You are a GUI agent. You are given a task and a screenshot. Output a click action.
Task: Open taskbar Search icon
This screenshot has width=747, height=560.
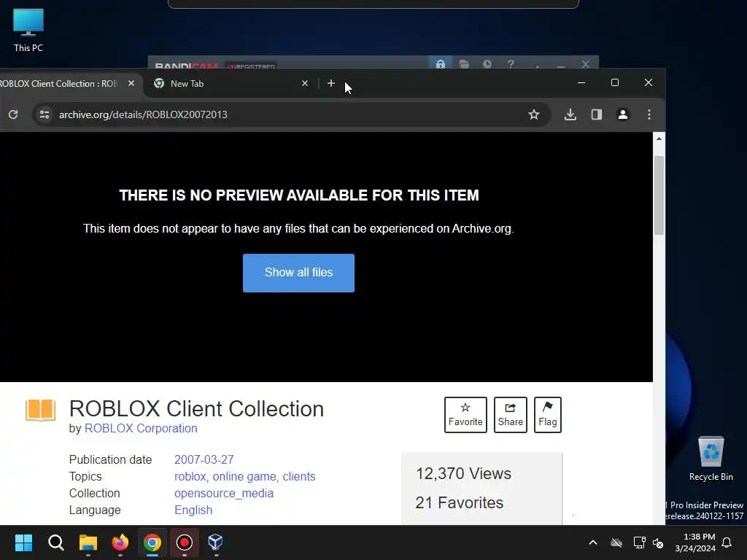point(55,542)
